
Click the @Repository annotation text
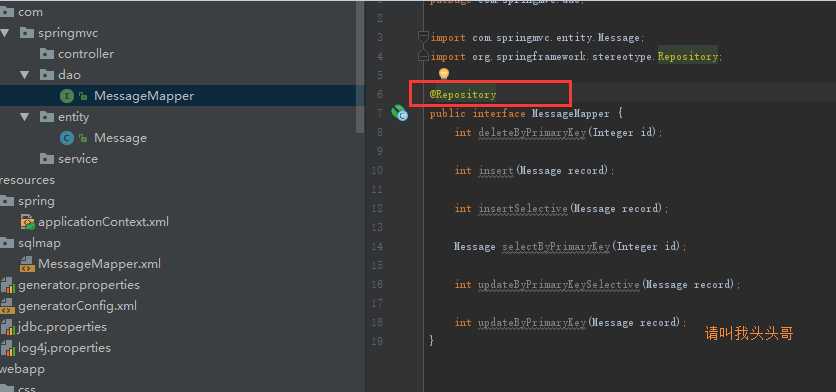pos(463,94)
